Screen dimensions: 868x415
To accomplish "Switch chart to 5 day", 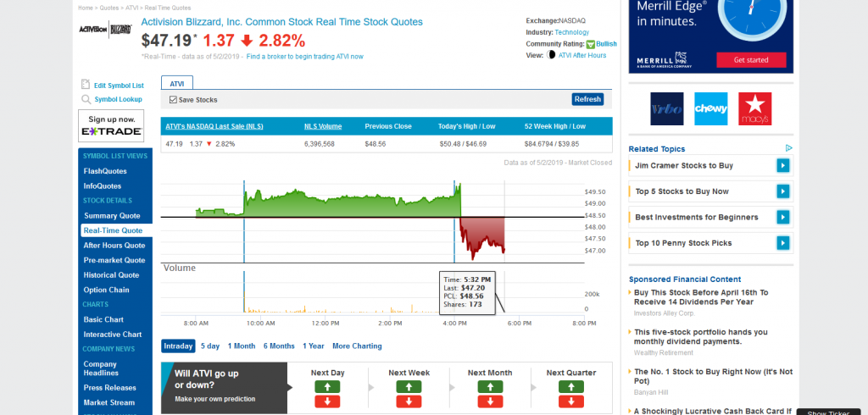I will [x=210, y=346].
